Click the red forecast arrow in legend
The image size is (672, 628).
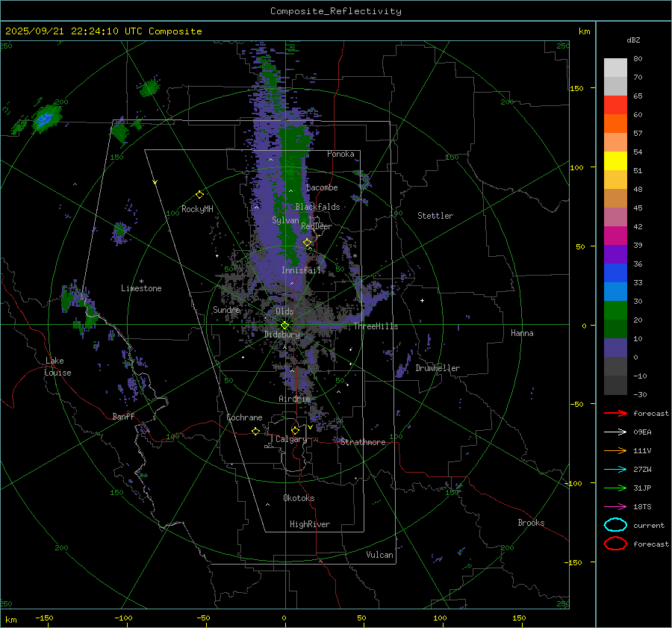615,413
